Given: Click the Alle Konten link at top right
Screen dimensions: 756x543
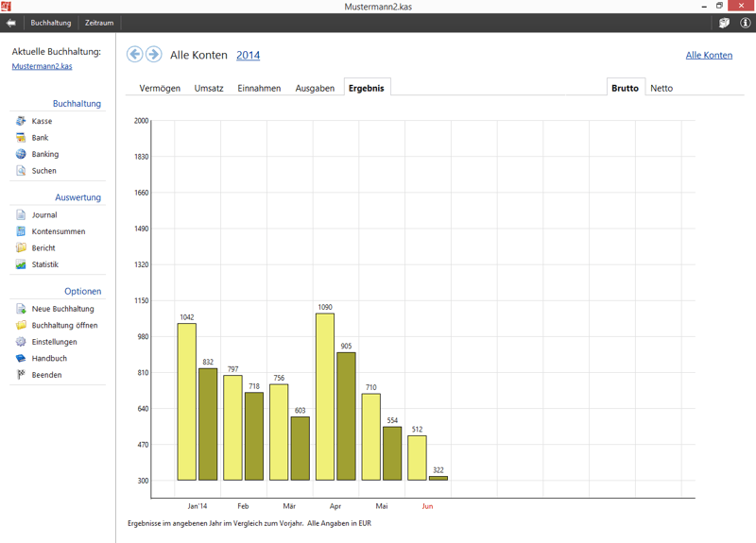Looking at the screenshot, I should (709, 56).
